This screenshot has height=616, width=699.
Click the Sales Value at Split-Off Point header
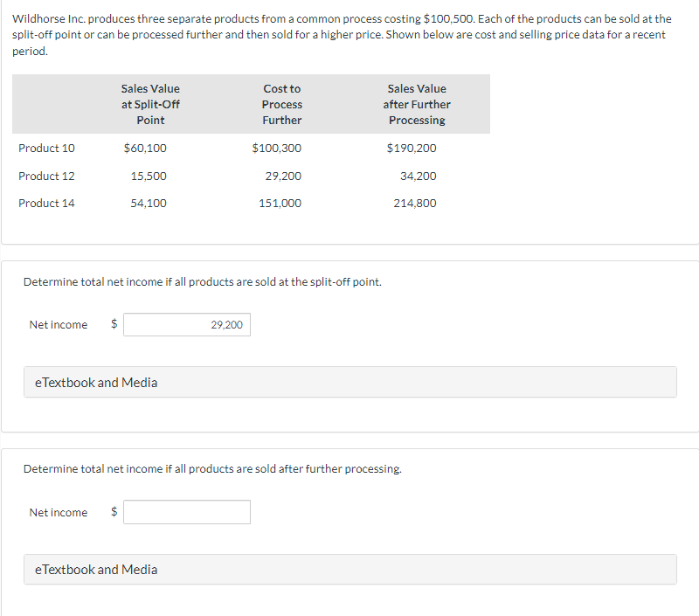(150, 104)
